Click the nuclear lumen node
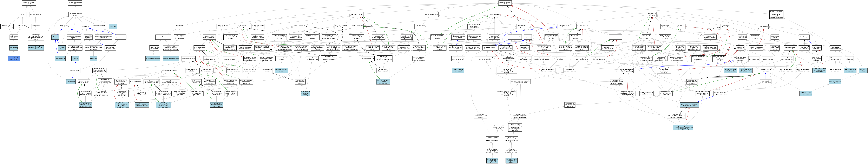 pos(75,70)
